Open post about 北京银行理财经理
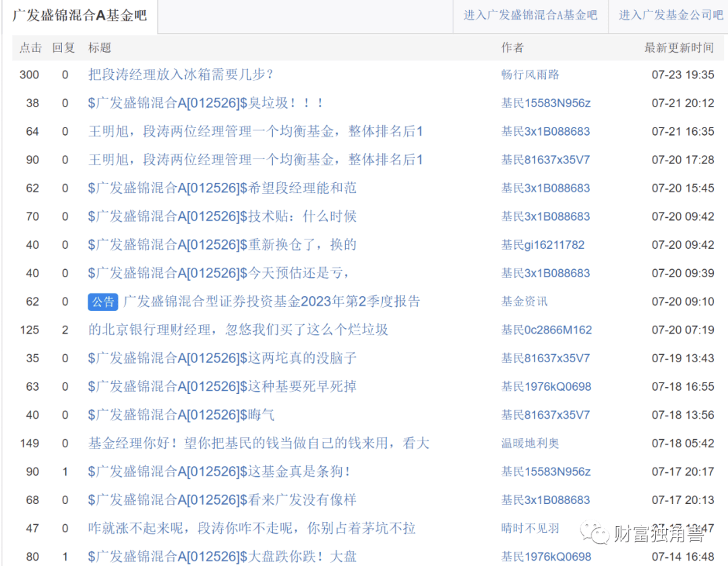This screenshot has width=728, height=566. tap(238, 330)
